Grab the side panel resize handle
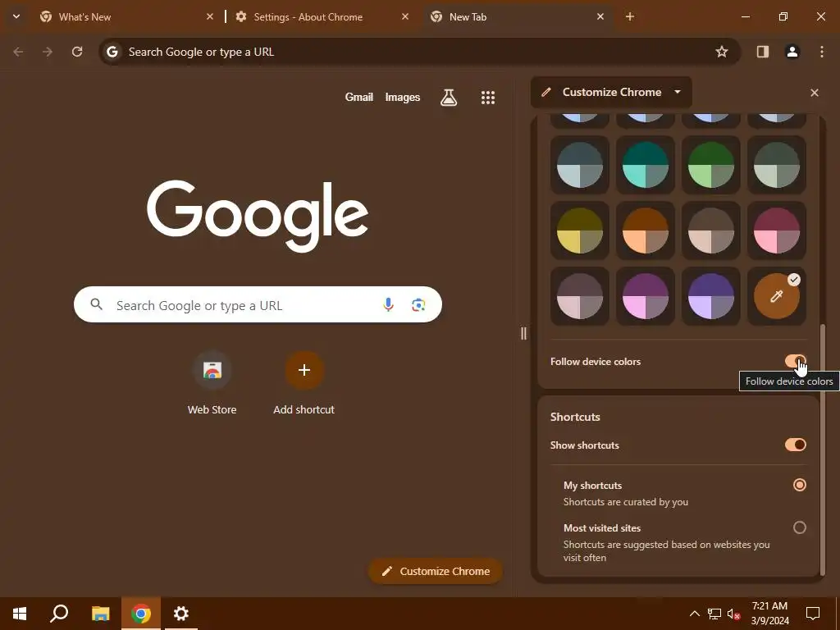 (523, 333)
